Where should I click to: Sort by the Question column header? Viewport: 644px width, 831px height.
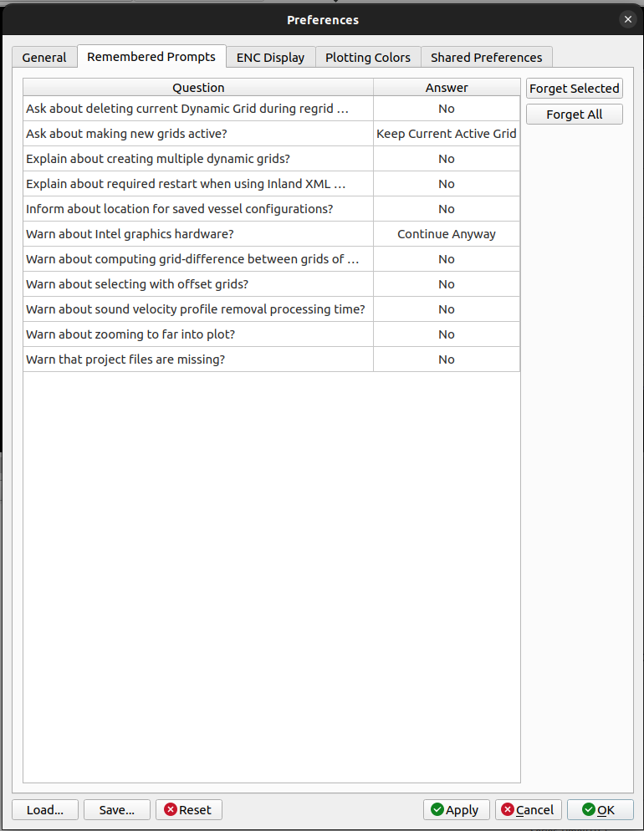click(198, 88)
